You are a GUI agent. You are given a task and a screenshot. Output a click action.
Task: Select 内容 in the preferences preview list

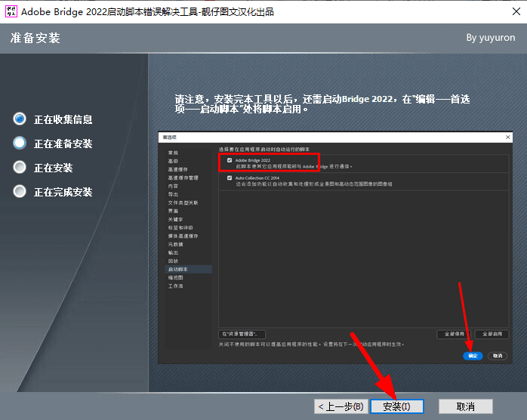pos(173,186)
